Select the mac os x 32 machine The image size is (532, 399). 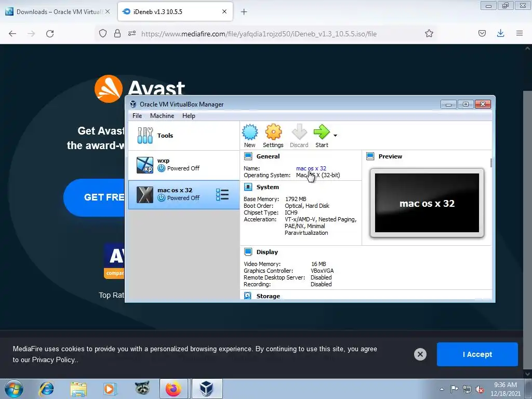tap(183, 194)
